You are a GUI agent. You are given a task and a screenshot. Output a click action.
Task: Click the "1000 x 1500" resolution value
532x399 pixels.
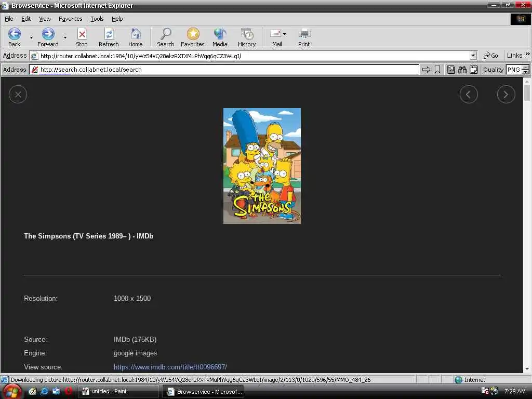click(x=132, y=298)
